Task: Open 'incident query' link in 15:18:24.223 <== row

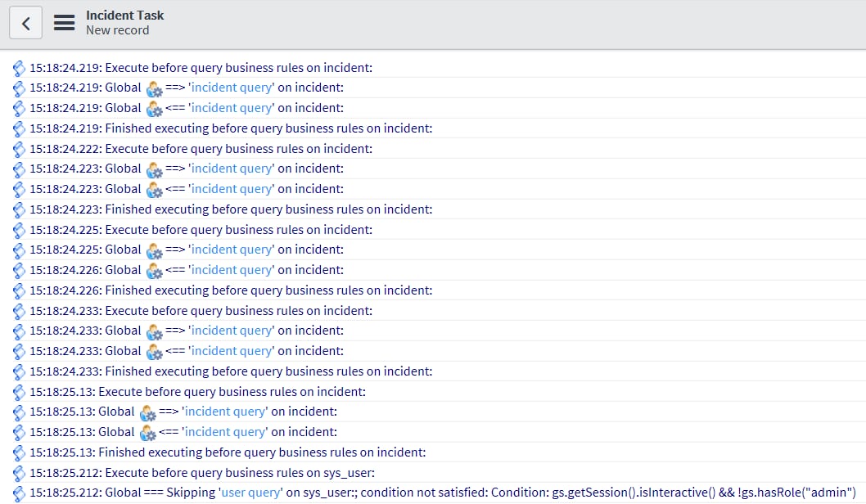Action: coord(232,189)
